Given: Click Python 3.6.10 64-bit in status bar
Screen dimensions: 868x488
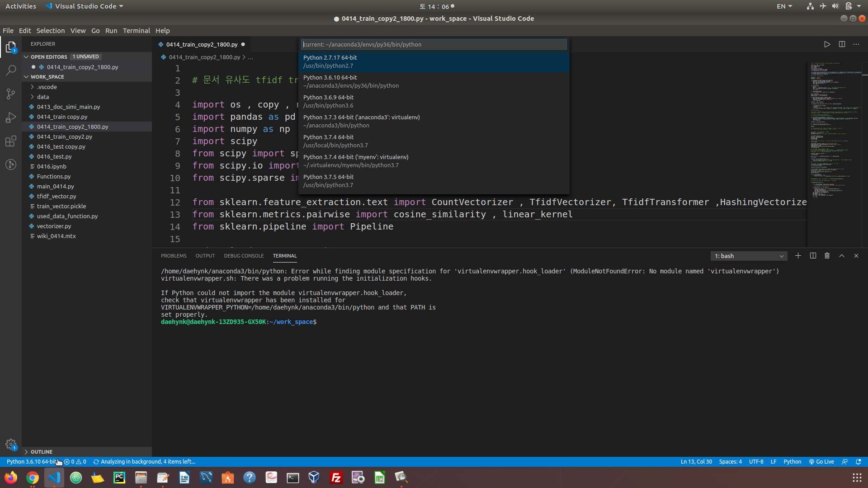Looking at the screenshot, I should coord(31,462).
